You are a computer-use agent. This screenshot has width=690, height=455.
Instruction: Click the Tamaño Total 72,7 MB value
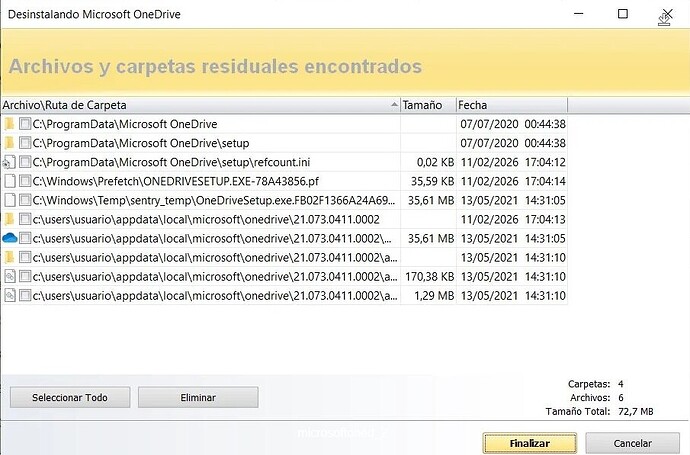click(635, 411)
